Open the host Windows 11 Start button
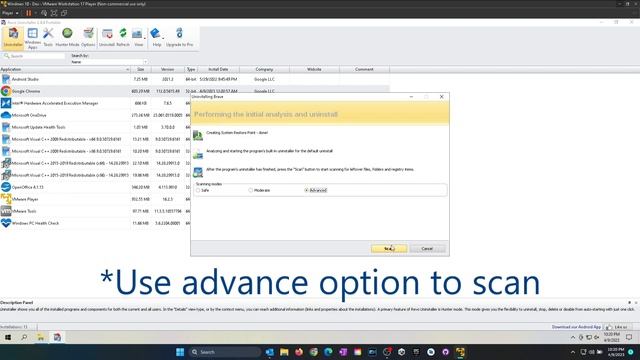640x360 pixels. pyautogui.click(x=180, y=352)
